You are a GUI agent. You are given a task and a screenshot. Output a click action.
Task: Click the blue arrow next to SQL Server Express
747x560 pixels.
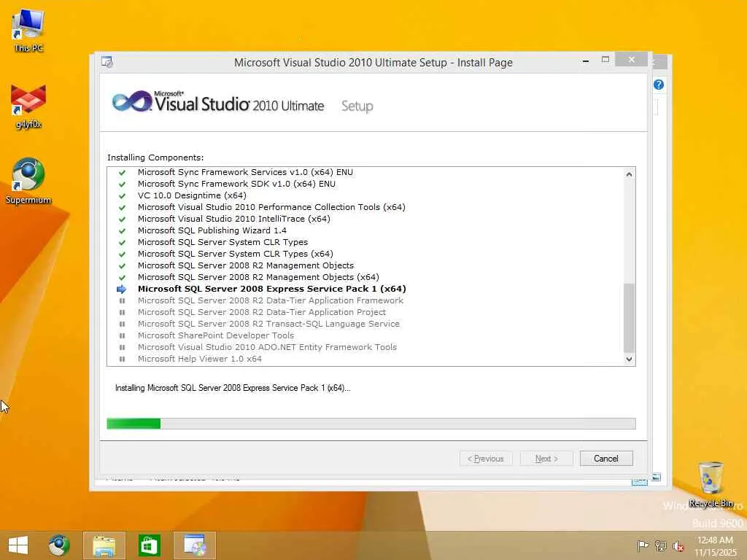tap(122, 289)
